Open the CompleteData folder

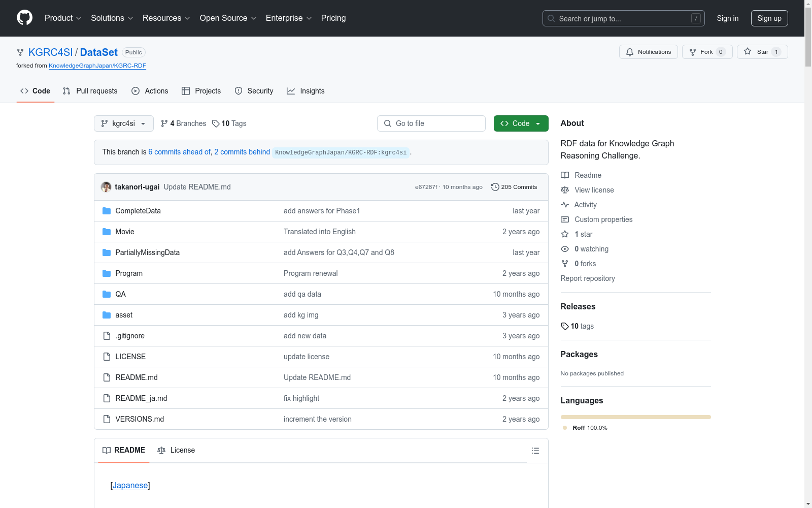coord(138,211)
